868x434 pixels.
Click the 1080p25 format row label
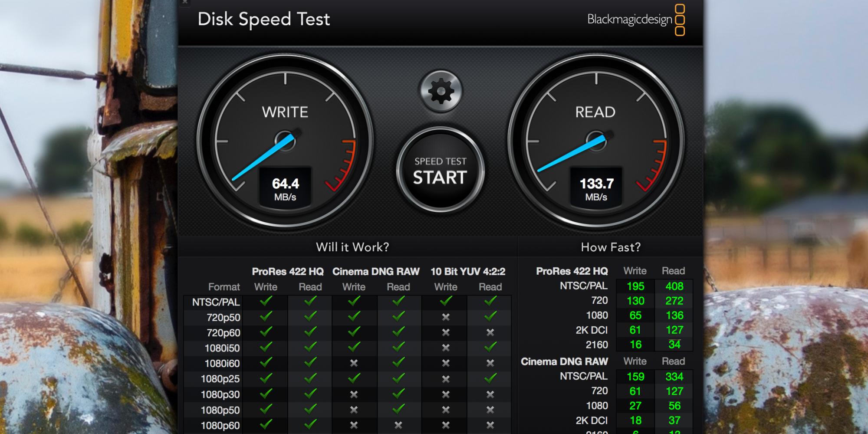[220, 379]
